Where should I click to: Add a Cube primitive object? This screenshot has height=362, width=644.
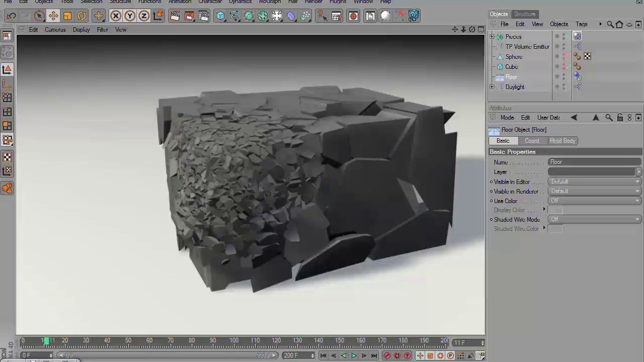point(221,16)
